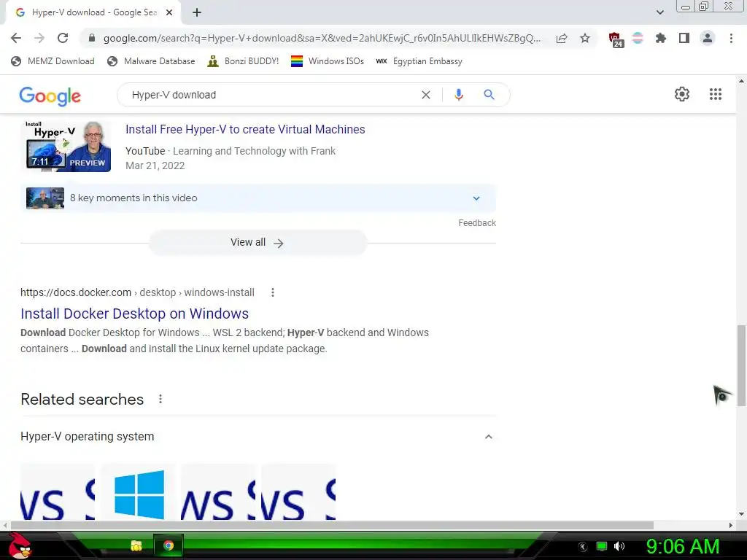Screen dimensions: 747x560
Task: Open the striped flag extension icon
Action: pos(638,38)
